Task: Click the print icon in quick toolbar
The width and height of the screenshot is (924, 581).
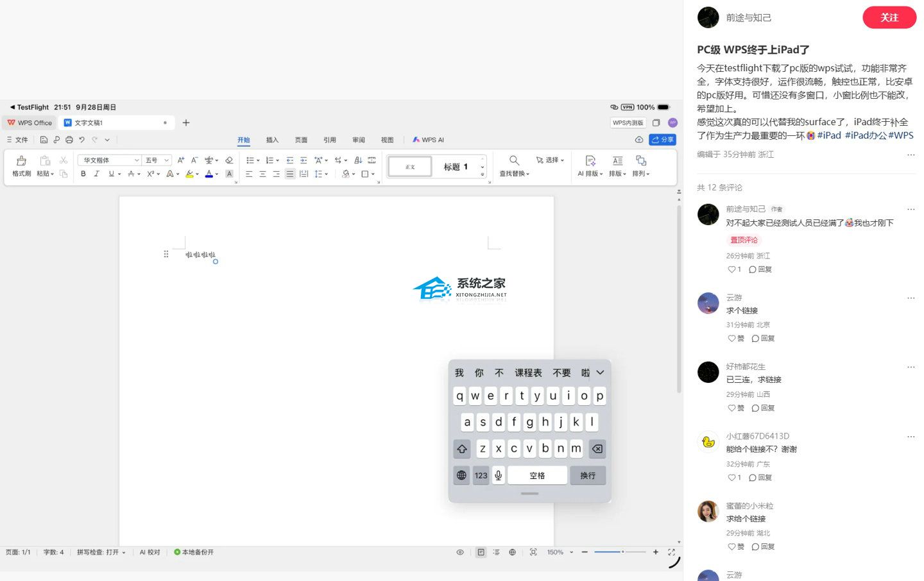Action: [69, 140]
